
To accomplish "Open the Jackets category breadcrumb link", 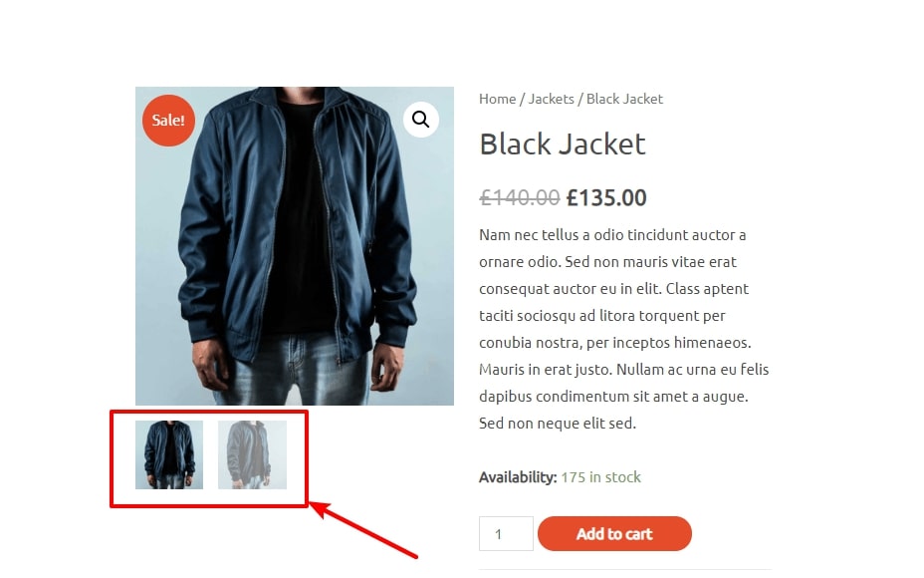I will (551, 99).
